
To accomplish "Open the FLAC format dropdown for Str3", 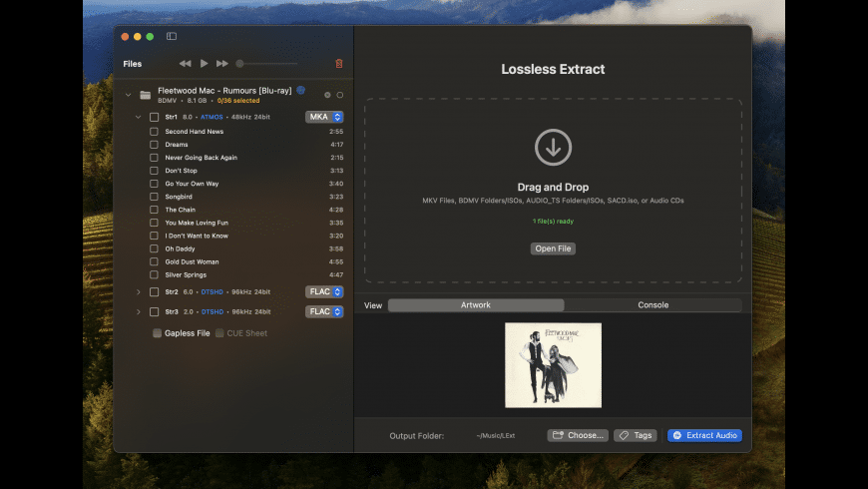I will [x=324, y=311].
